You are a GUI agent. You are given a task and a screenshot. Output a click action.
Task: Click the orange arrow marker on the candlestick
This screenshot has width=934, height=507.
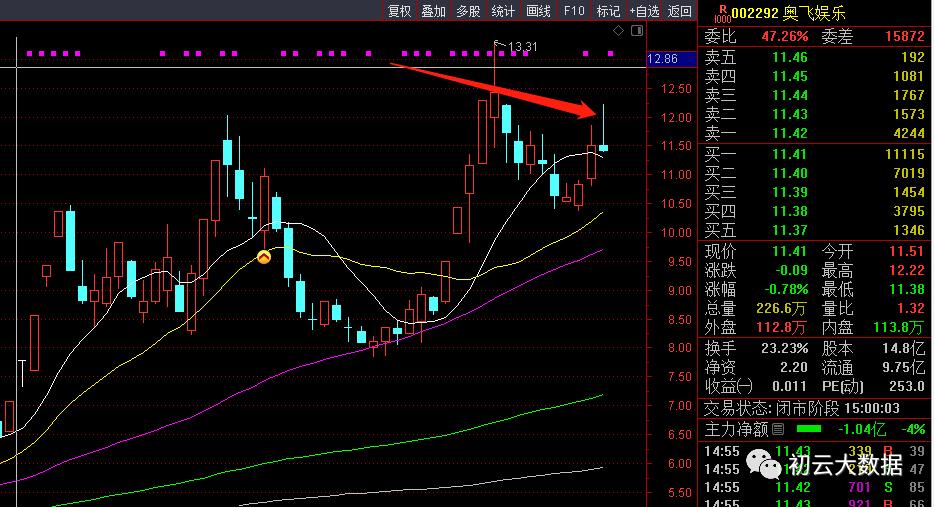[264, 257]
